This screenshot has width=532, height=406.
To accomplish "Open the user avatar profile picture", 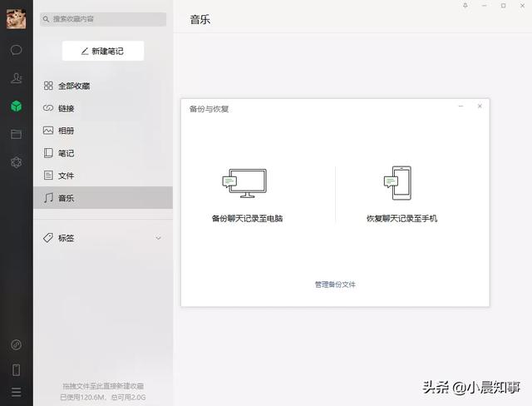I will pos(16,18).
